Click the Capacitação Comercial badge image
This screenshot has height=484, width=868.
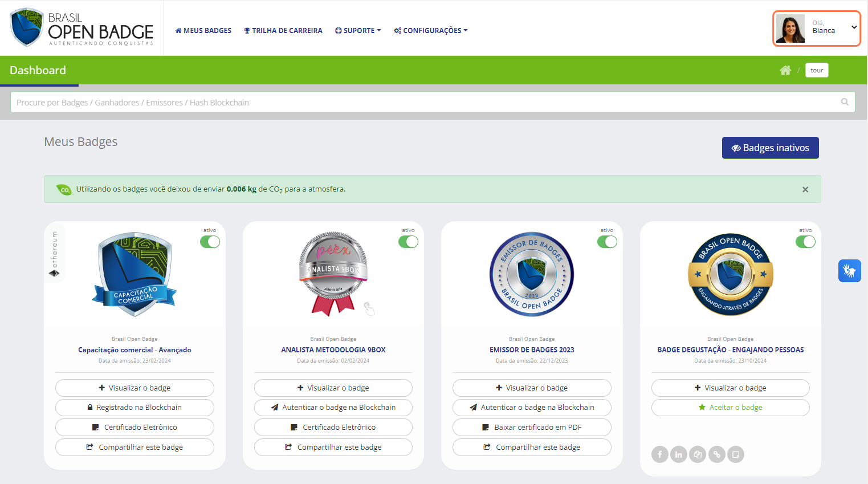(x=135, y=274)
